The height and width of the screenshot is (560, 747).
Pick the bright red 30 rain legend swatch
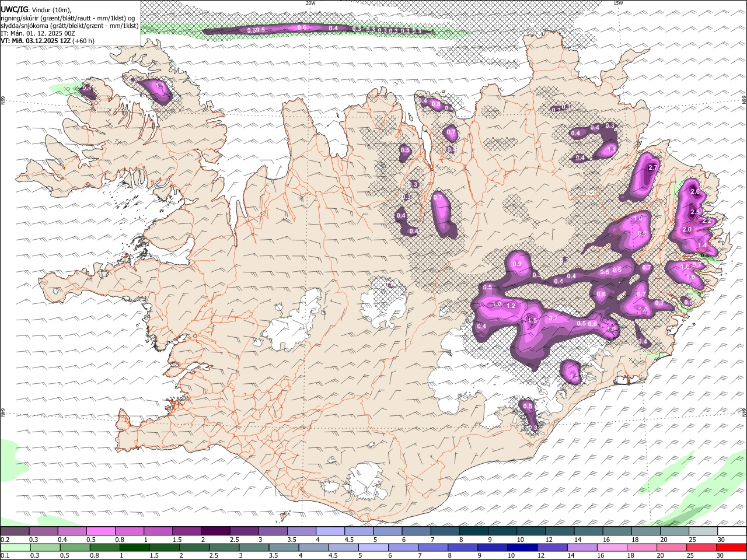pyautogui.click(x=731, y=547)
